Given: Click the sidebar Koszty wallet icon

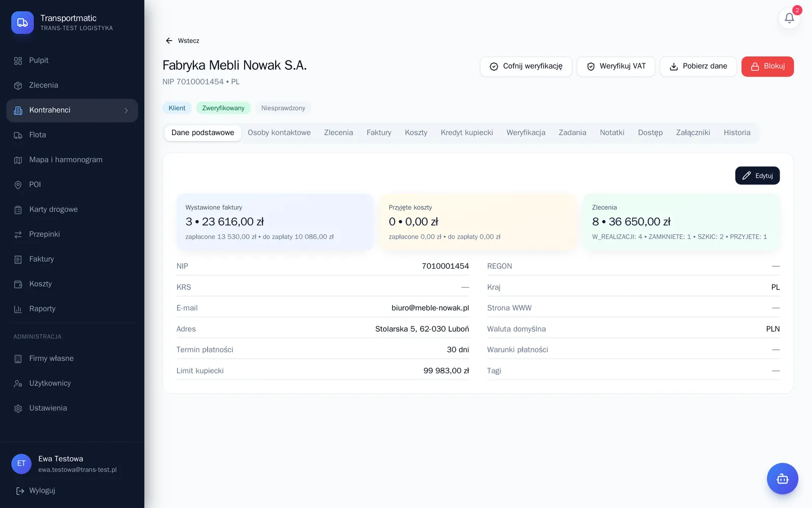Looking at the screenshot, I should [18, 284].
